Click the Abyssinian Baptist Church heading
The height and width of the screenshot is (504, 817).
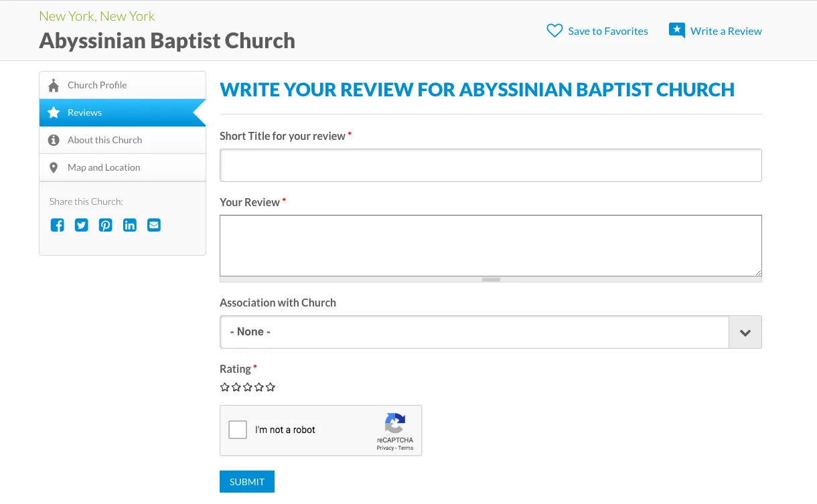(x=167, y=41)
